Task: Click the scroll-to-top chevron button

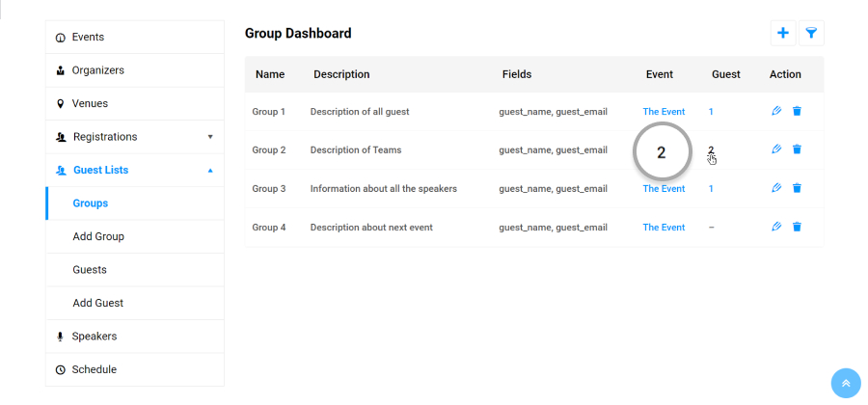Action: [x=846, y=383]
